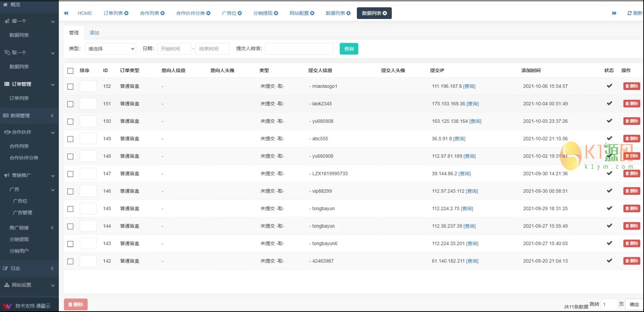Click the 开始时间 date input
The width and height of the screenshot is (644, 312).
tap(174, 49)
